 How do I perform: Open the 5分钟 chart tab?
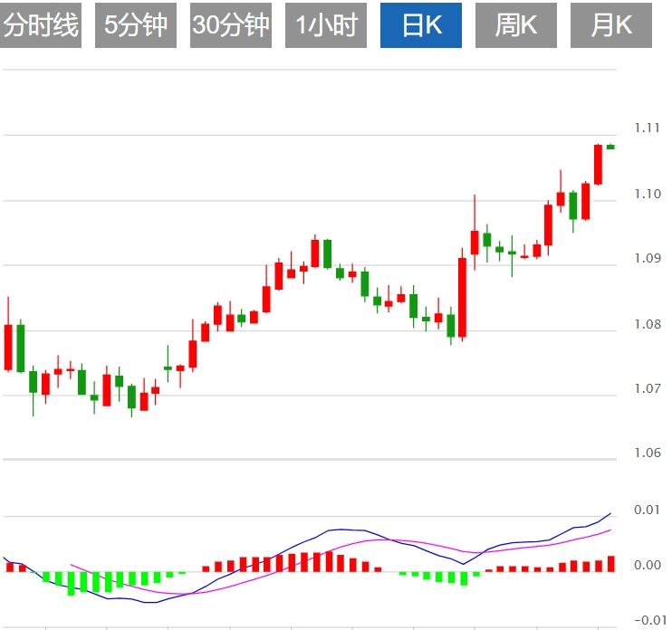pyautogui.click(x=136, y=25)
